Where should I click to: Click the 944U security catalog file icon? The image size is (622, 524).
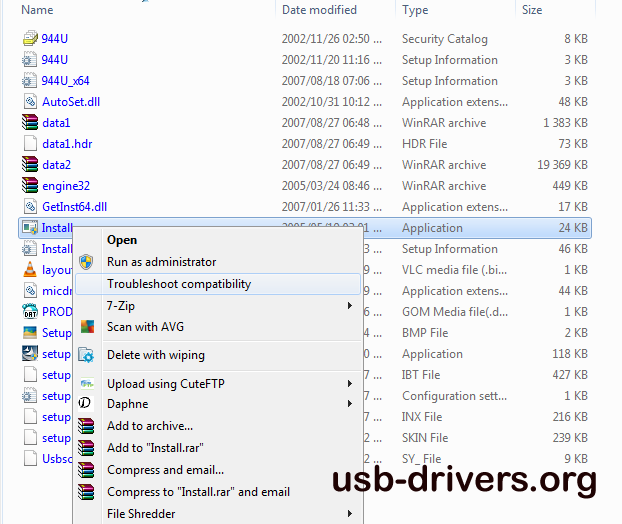click(30, 38)
